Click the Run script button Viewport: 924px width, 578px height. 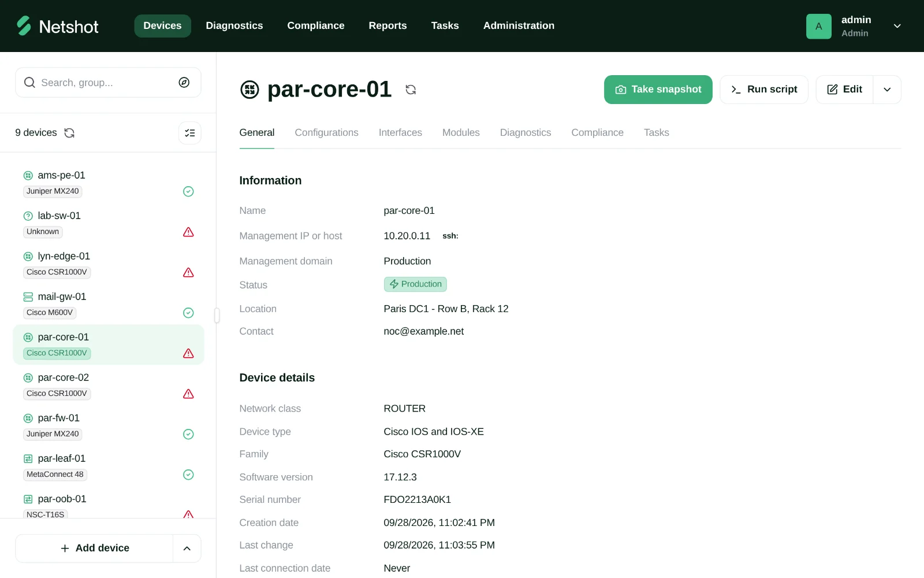[764, 90]
